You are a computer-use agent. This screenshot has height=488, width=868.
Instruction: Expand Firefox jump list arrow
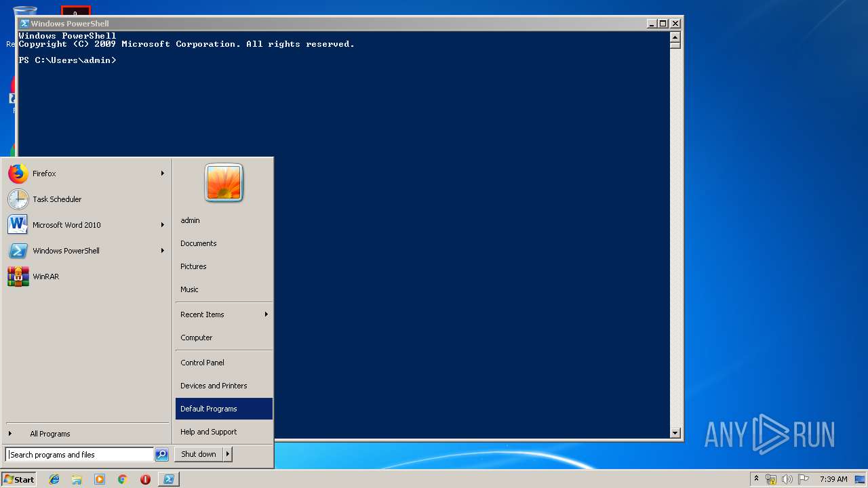(x=163, y=174)
